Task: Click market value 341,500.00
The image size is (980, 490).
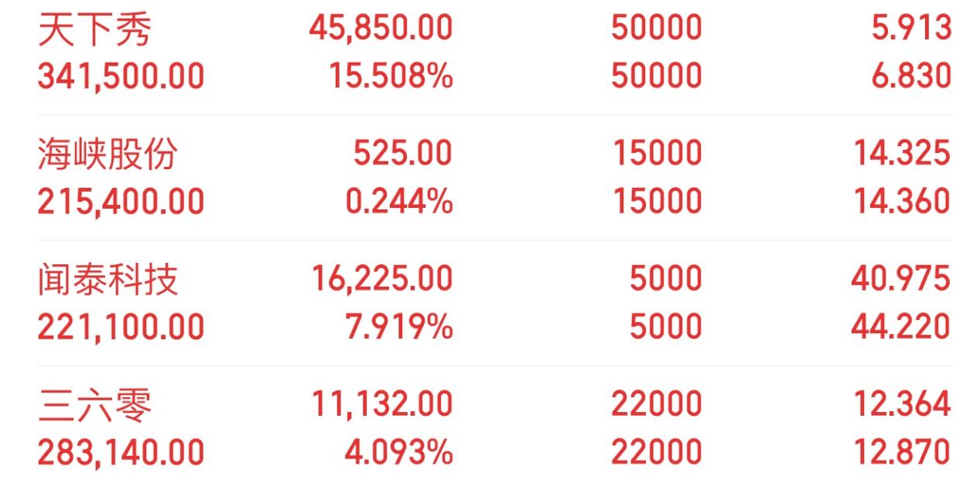Action: (121, 77)
